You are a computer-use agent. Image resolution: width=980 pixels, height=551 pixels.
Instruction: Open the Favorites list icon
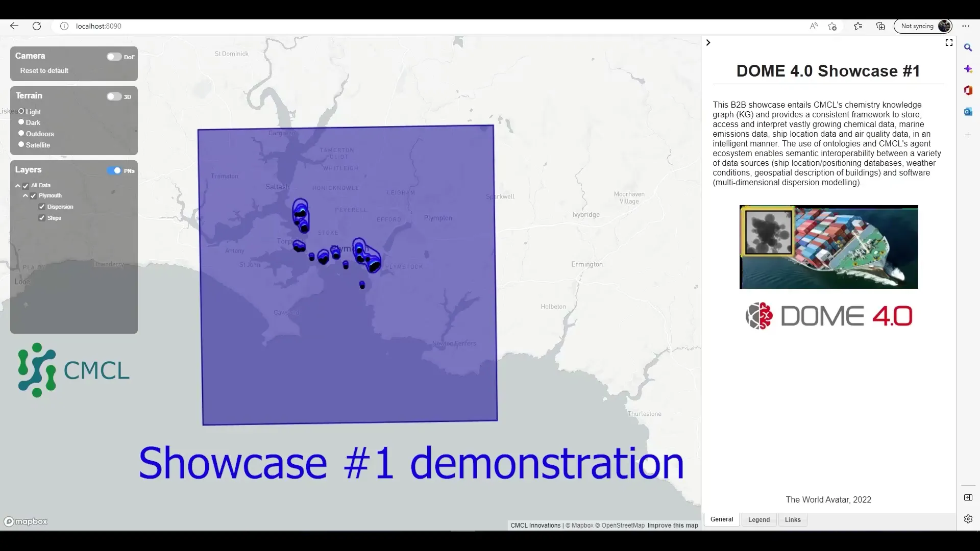point(858,26)
